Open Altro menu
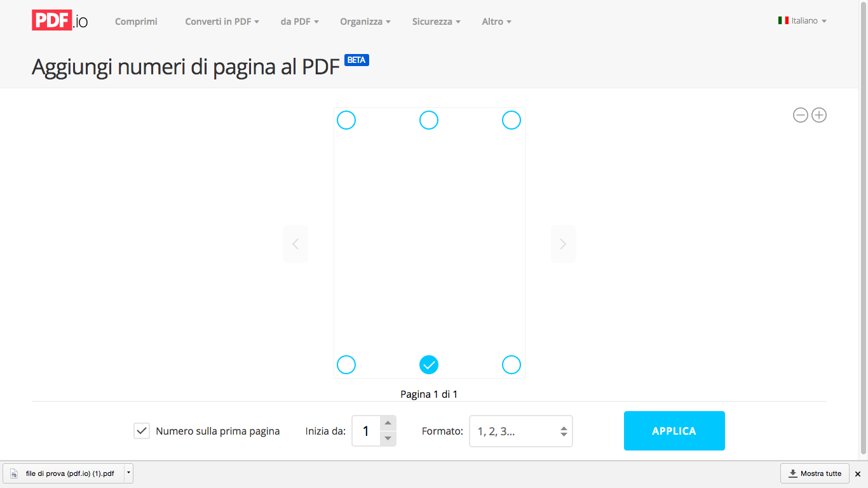The image size is (868, 488). click(497, 22)
